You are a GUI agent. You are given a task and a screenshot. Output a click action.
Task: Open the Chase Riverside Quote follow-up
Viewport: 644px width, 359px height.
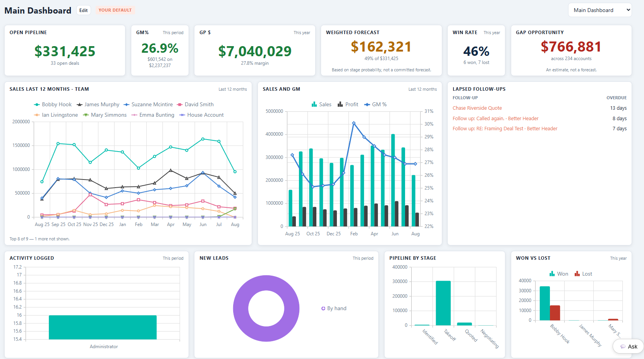click(477, 108)
